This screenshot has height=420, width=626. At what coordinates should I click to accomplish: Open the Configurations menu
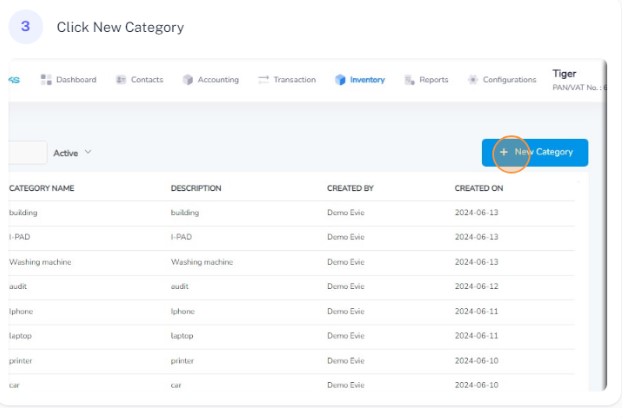click(x=502, y=79)
